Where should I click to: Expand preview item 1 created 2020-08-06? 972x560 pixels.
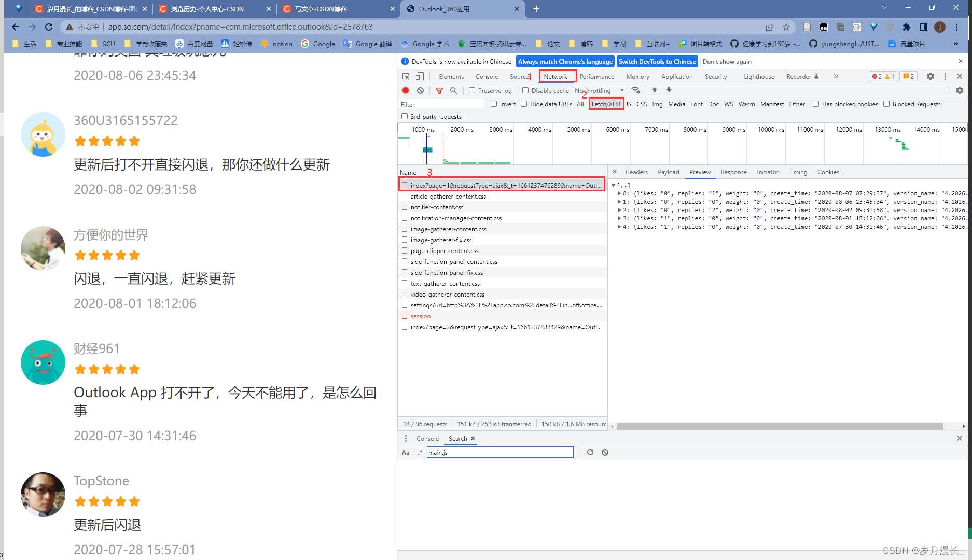tap(619, 202)
